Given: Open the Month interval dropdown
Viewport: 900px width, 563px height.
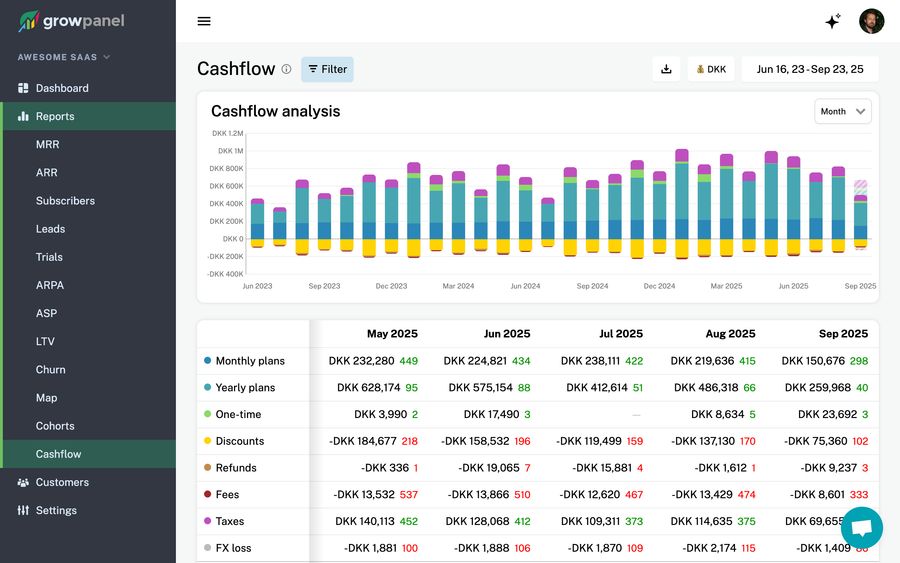Looking at the screenshot, I should point(843,112).
